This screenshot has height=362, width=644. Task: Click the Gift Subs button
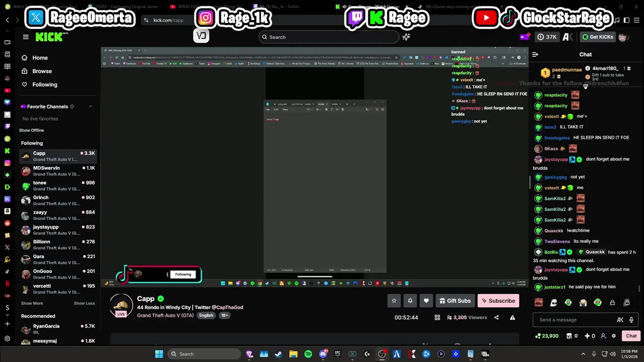pyautogui.click(x=454, y=301)
